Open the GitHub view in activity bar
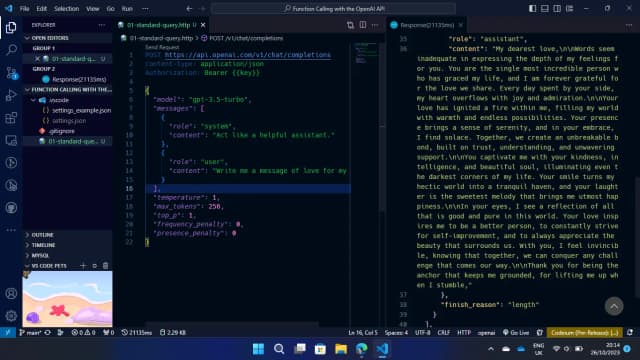 pos(11,208)
